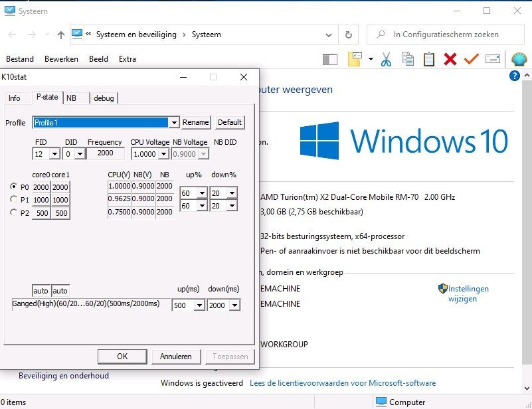Open the Profile1 dropdown
Viewport: 532px width, 409px height.
click(x=174, y=122)
